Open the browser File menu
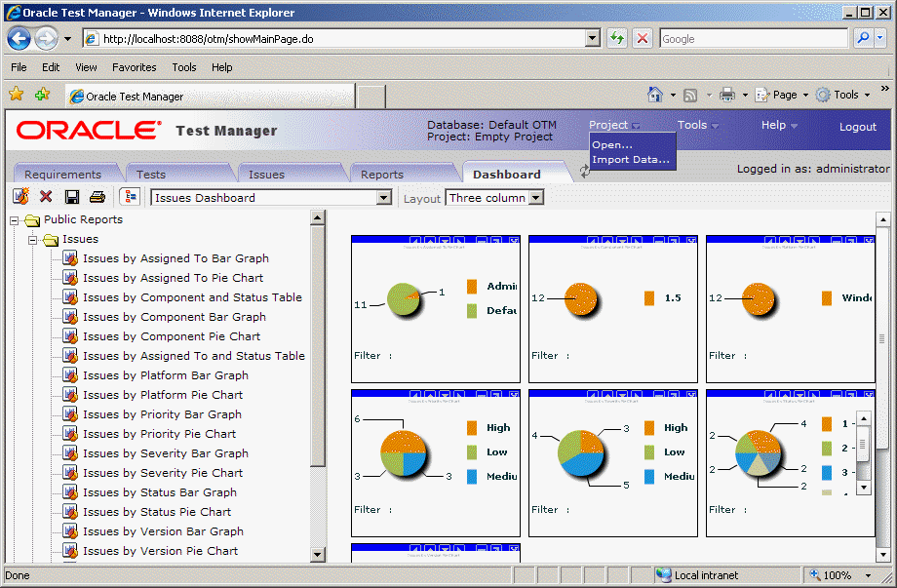This screenshot has width=897, height=588. tap(19, 67)
